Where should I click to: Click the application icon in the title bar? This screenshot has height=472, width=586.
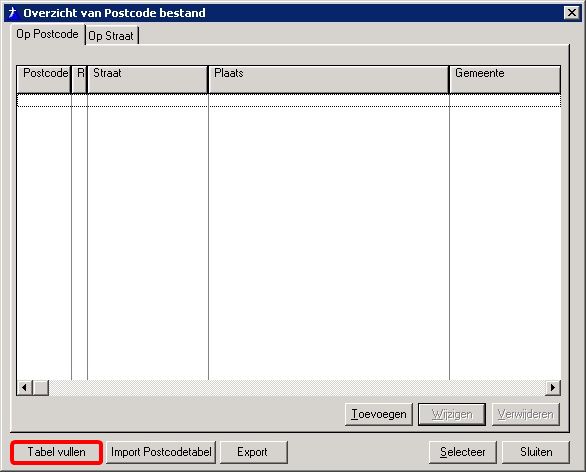pos(13,13)
